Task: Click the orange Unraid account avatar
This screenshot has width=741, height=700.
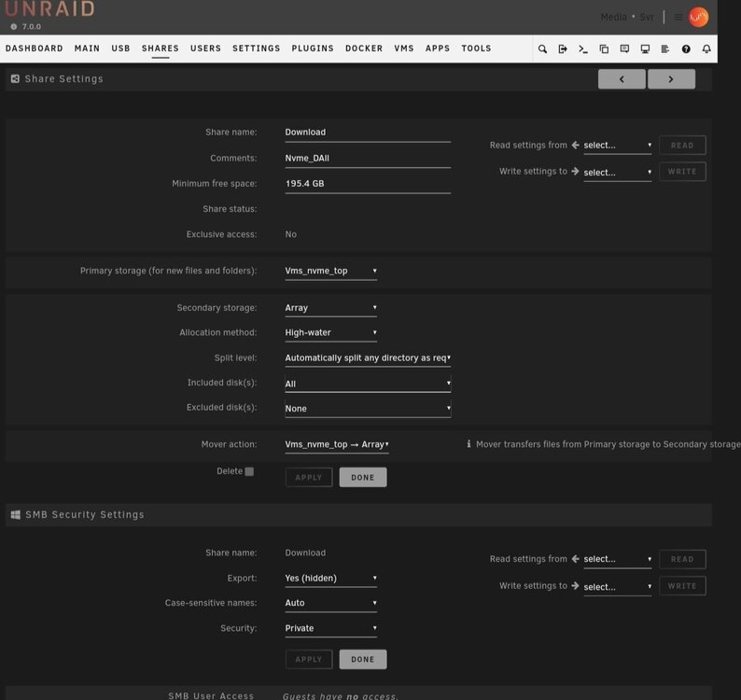Action: point(698,17)
